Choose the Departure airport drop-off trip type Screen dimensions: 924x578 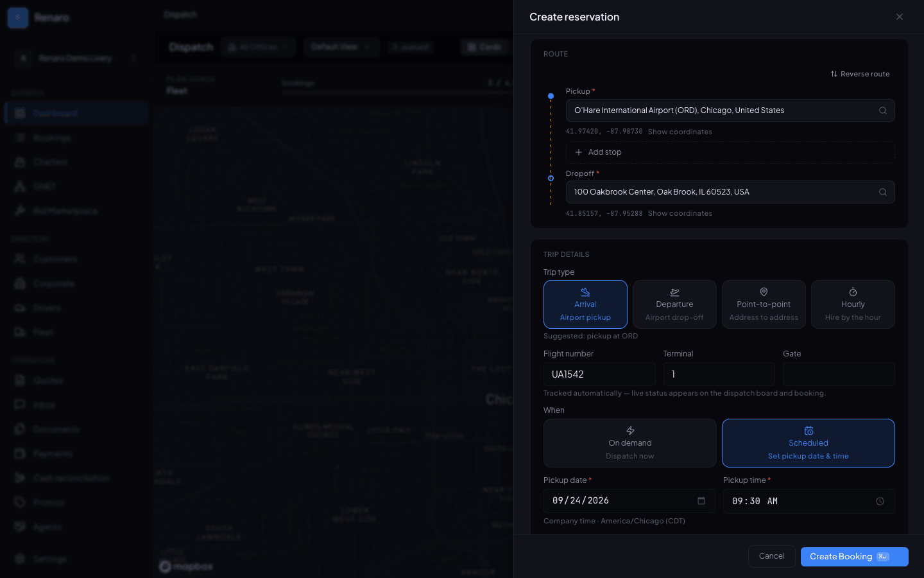click(x=674, y=304)
